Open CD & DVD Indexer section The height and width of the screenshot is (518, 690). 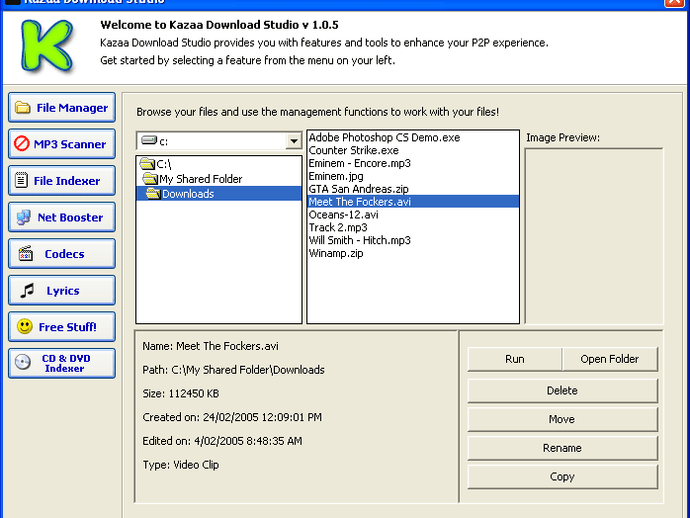coord(62,363)
